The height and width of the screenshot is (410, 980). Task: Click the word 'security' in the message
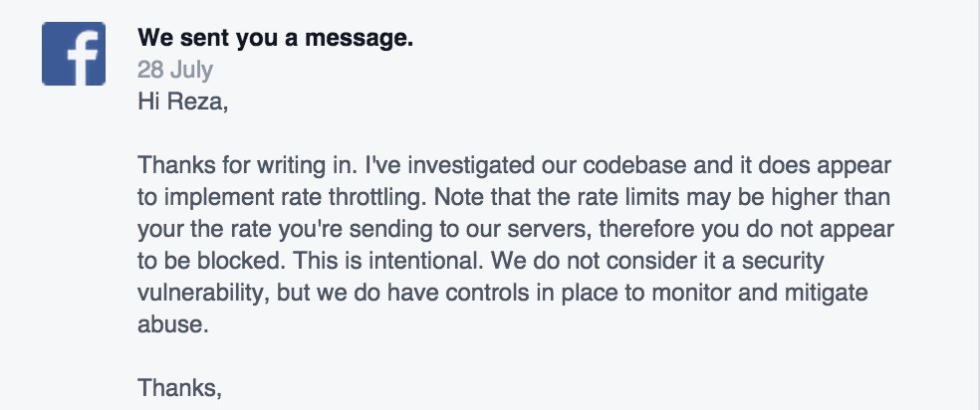tap(783, 262)
